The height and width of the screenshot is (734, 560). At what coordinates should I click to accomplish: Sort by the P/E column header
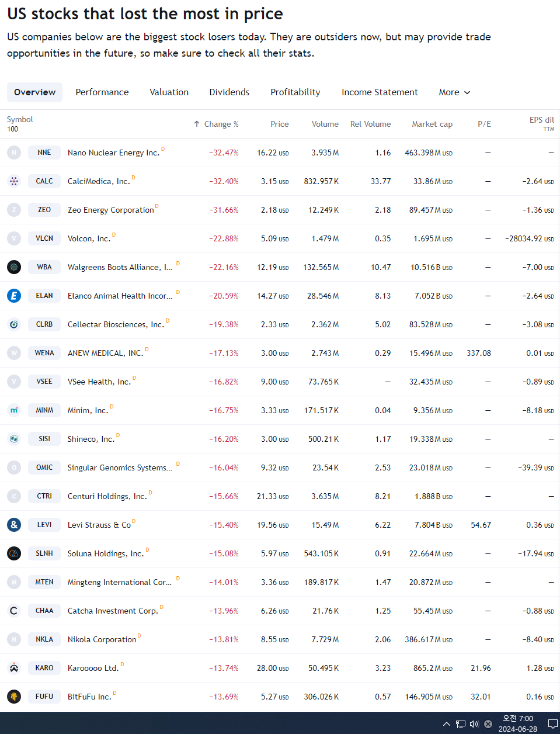(484, 124)
